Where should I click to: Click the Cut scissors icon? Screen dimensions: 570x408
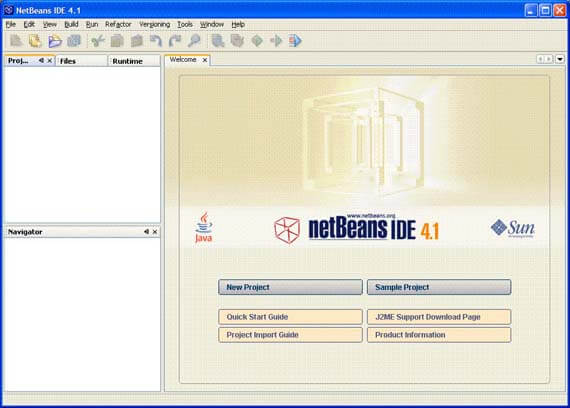click(98, 41)
